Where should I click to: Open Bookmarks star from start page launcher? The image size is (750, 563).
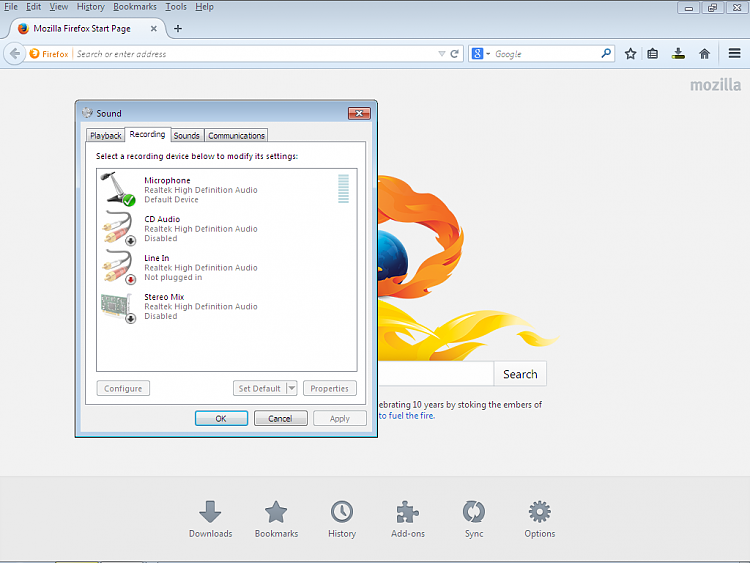276,519
